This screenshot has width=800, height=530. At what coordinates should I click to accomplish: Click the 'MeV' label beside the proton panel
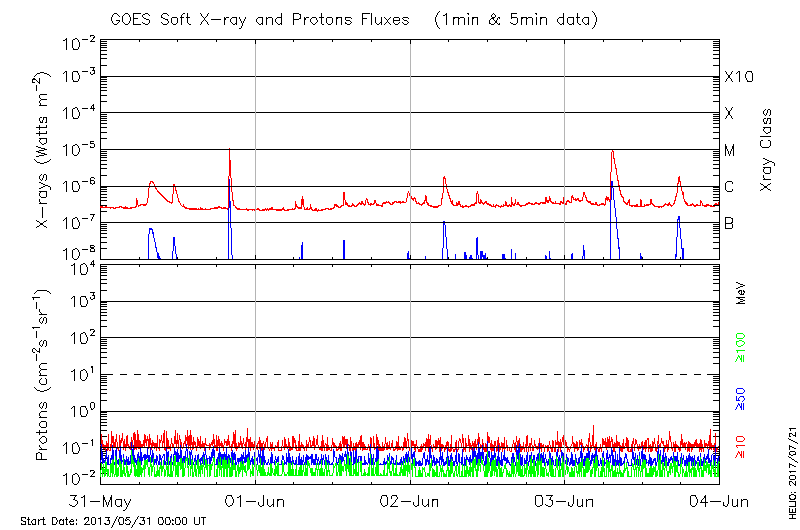tap(741, 294)
